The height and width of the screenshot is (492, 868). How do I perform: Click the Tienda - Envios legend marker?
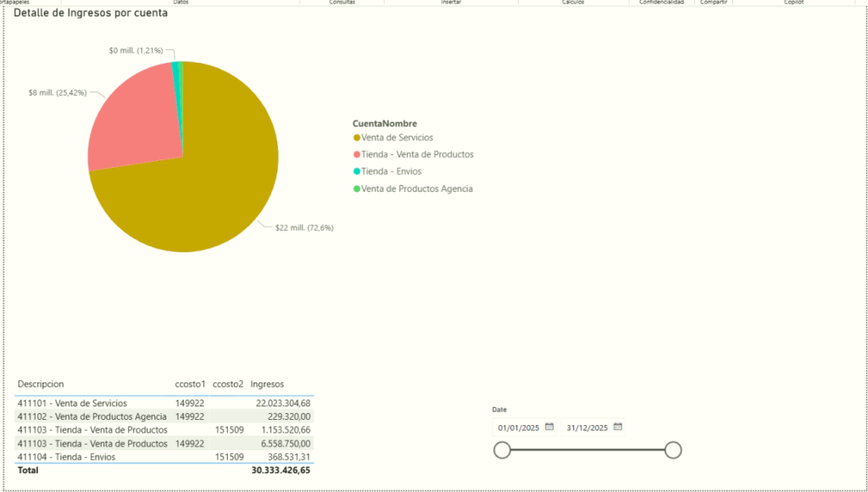coord(357,171)
